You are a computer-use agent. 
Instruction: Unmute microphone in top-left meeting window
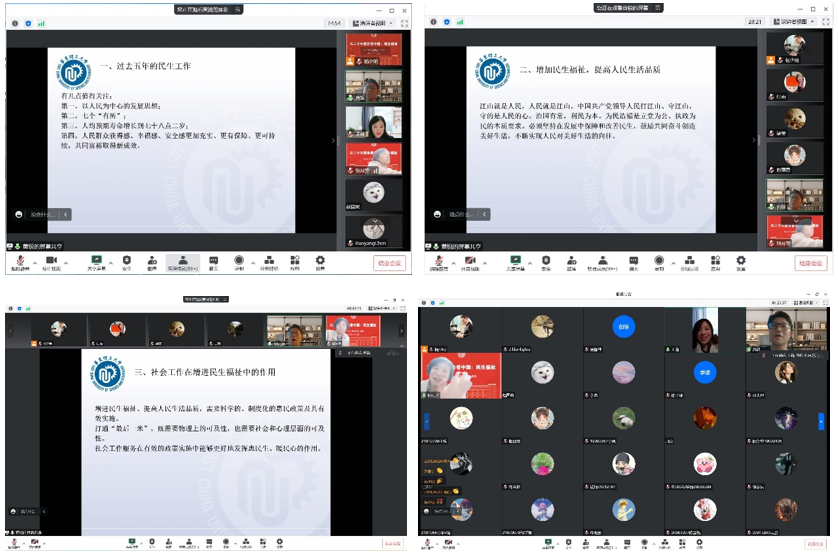tap(18, 261)
